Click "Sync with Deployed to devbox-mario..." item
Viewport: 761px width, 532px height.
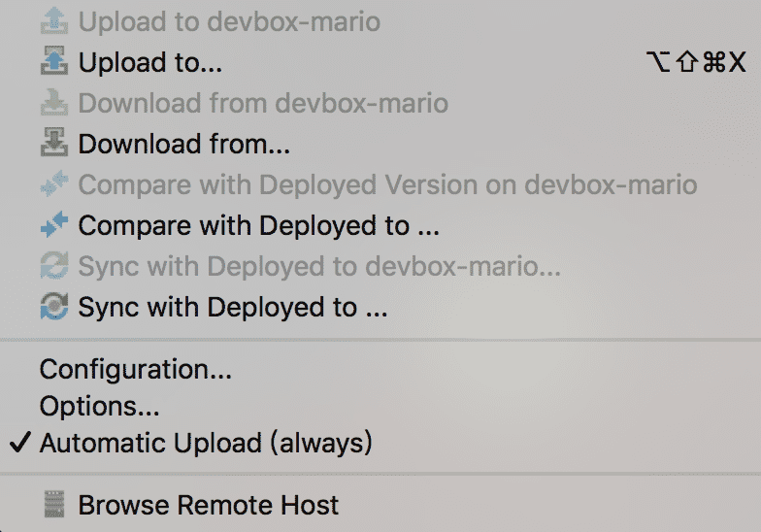(x=380, y=266)
